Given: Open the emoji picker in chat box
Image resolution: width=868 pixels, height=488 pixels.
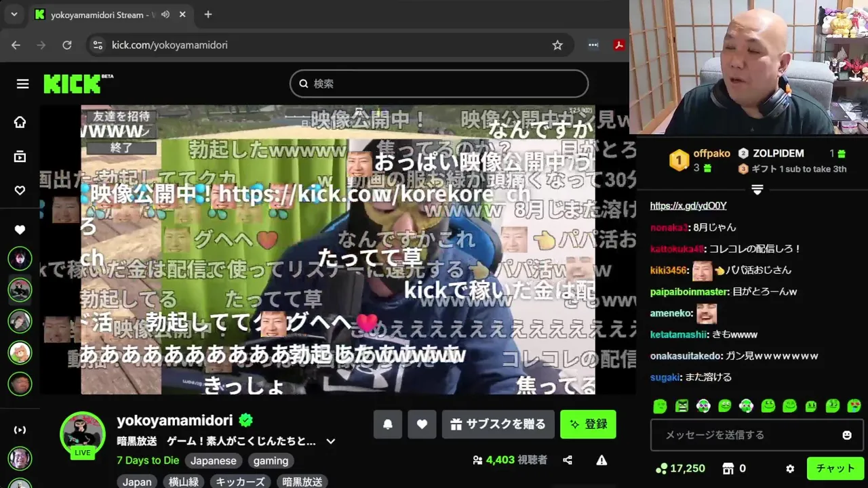Looking at the screenshot, I should 847,435.
